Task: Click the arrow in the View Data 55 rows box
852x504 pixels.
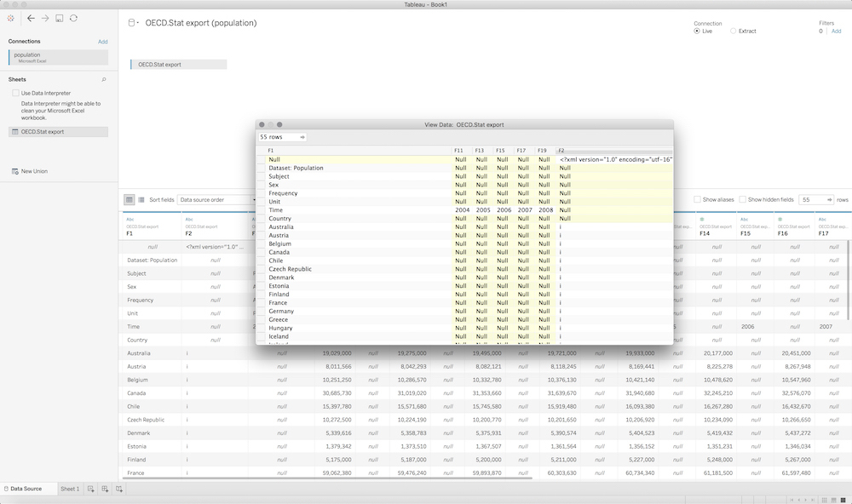Action: 302,137
